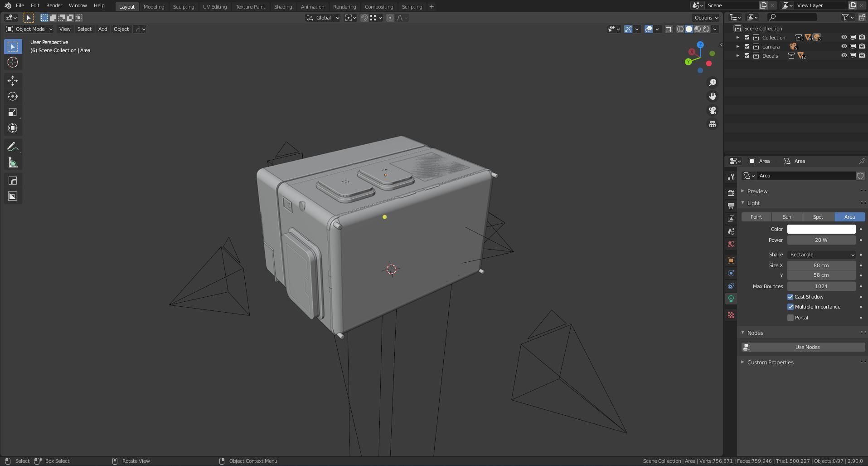
Task: Expand the Custom Properties panel
Action: [770, 362]
